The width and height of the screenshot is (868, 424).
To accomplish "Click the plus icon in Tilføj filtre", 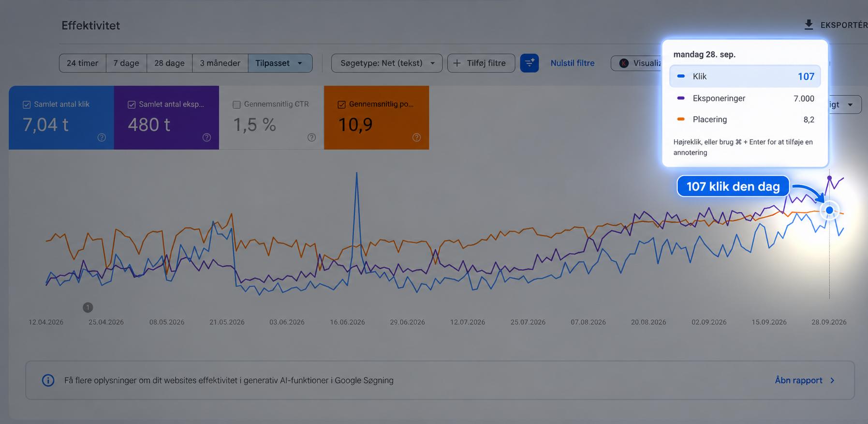I will [x=457, y=63].
